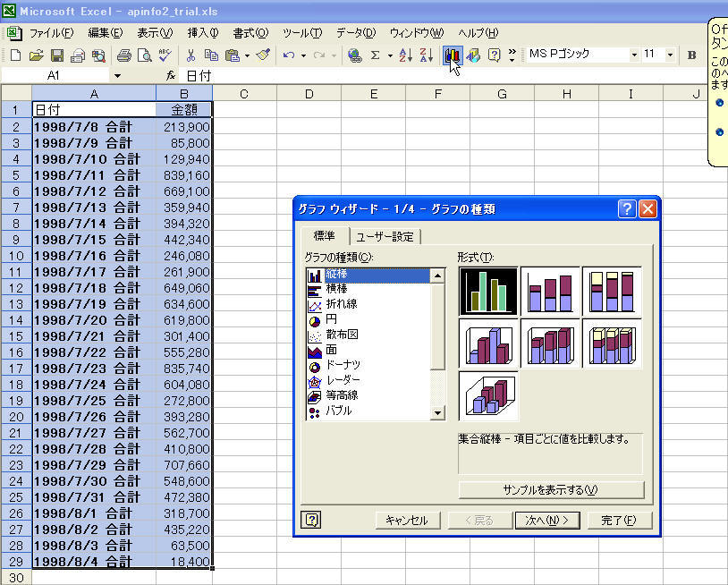
Task: Click the Format Painter brush icon
Action: 263,55
